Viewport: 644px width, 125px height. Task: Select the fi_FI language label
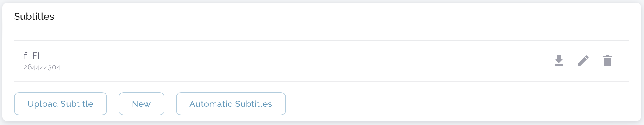32,56
